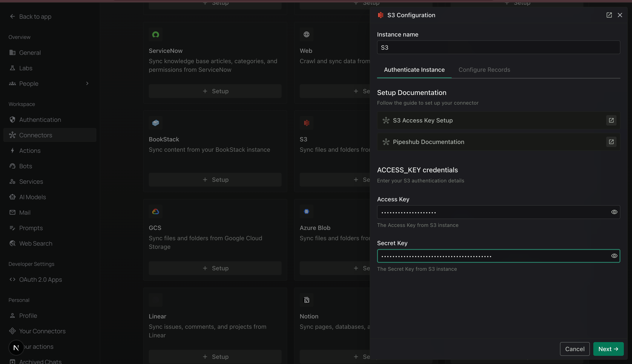Image resolution: width=632 pixels, height=364 pixels.
Task: Click the Instance name field
Action: coord(499,47)
